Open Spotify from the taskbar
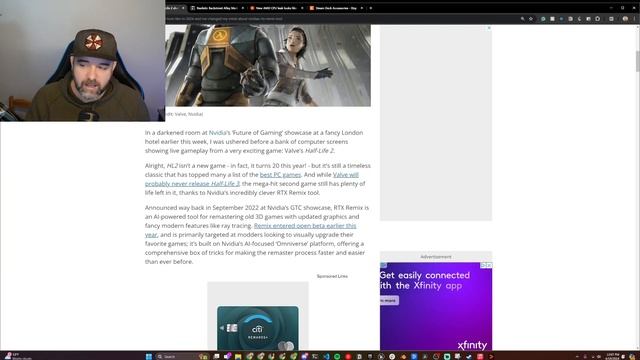Screen dimensions: 640x360 click(x=337, y=356)
